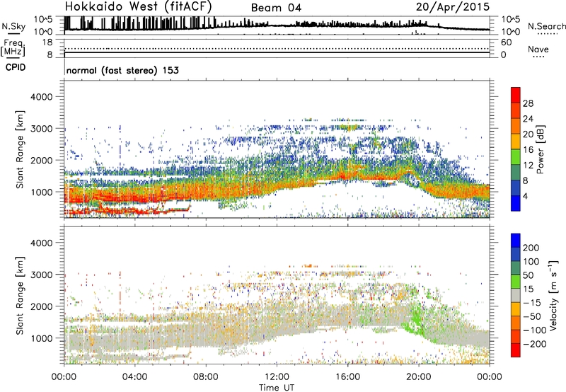Click the power colorbar value 4

click(x=525, y=196)
